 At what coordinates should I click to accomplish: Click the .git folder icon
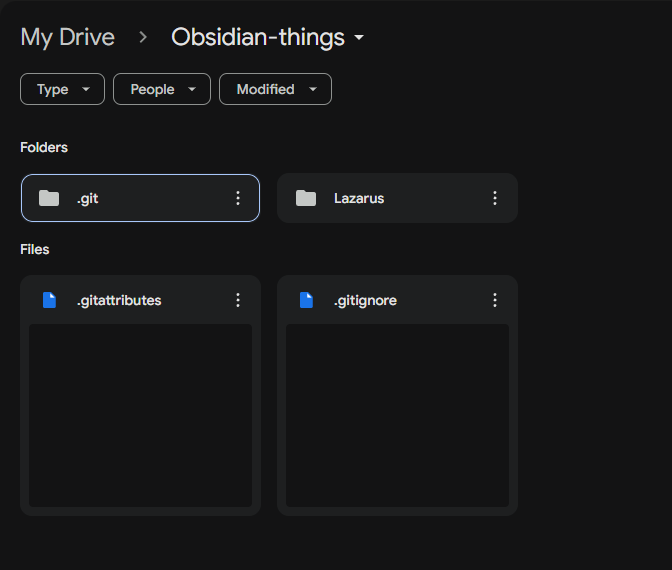(x=49, y=198)
